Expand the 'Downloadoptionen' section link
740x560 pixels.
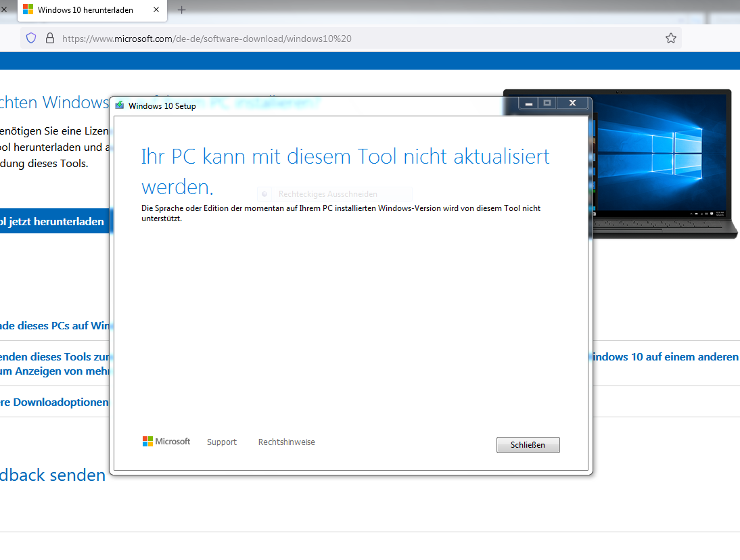pyautogui.click(x=55, y=402)
